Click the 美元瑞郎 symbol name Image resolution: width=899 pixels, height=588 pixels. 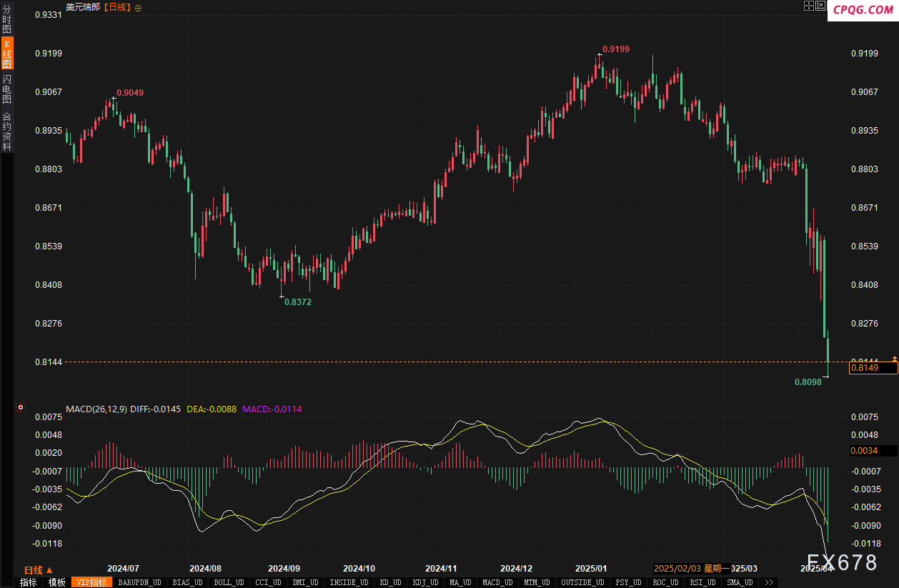point(83,7)
